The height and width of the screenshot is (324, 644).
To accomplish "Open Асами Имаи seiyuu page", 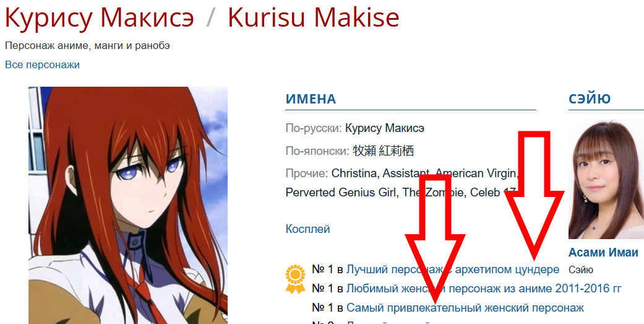I will click(603, 252).
